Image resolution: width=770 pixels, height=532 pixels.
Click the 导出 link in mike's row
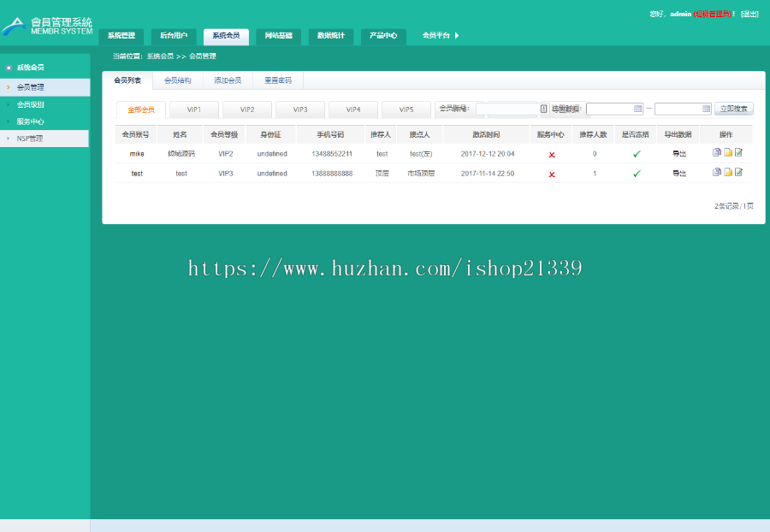tap(679, 154)
